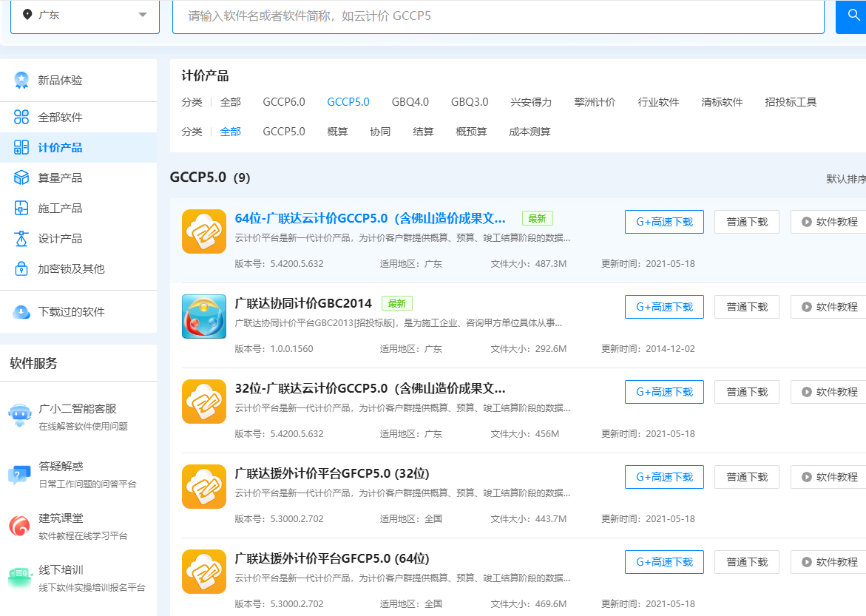The width and height of the screenshot is (866, 616).
Task: Click the 全部软件 grid icon
Action: [21, 117]
